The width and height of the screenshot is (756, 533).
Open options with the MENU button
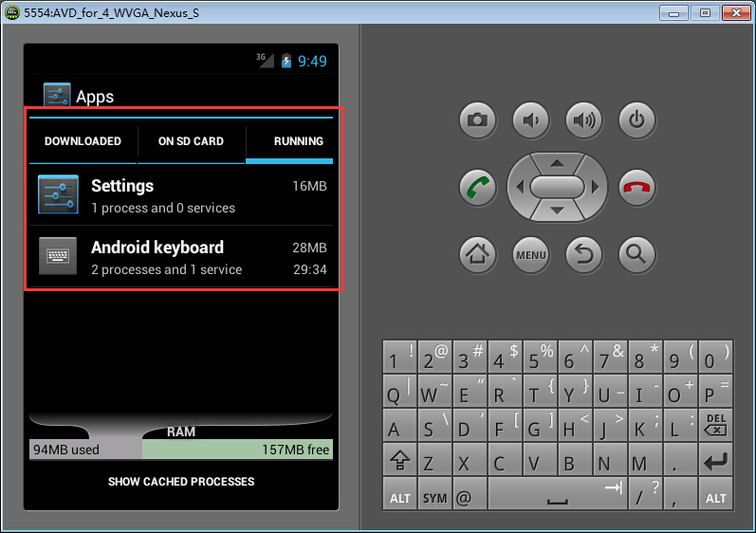[530, 254]
